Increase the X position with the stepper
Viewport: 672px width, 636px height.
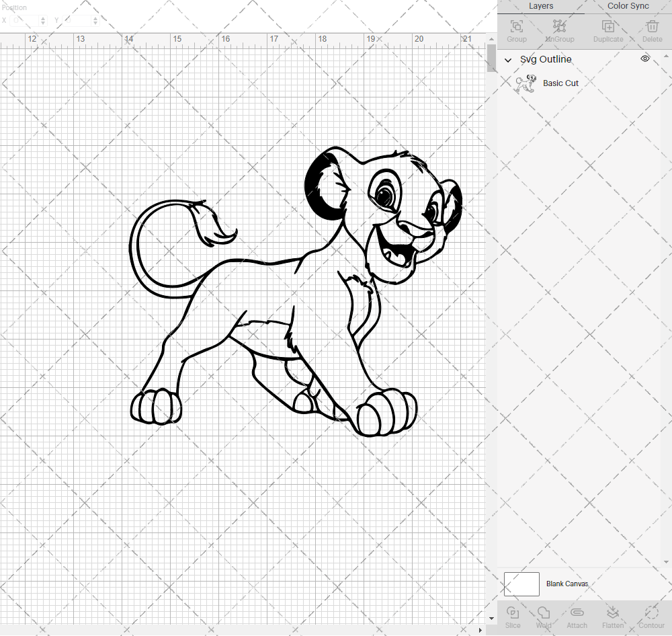42,17
